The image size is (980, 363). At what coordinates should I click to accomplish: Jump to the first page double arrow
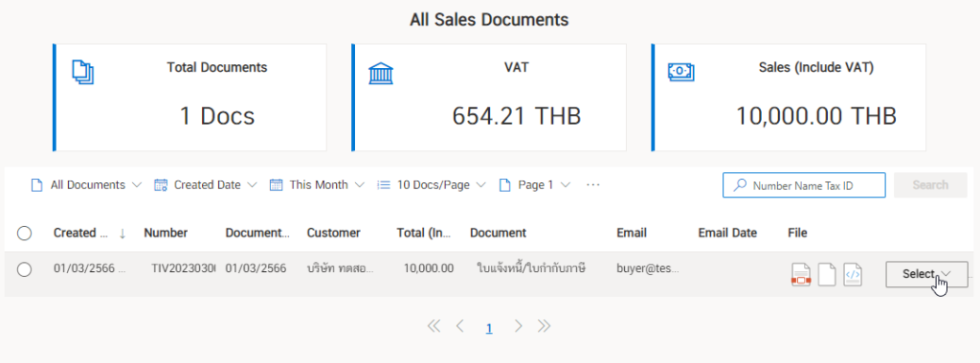(434, 326)
